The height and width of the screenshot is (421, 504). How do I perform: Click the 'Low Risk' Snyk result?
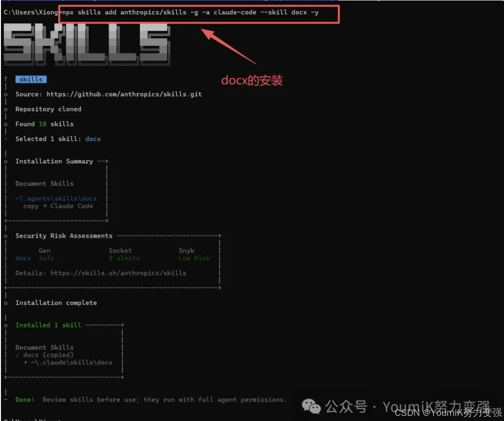pyautogui.click(x=194, y=258)
